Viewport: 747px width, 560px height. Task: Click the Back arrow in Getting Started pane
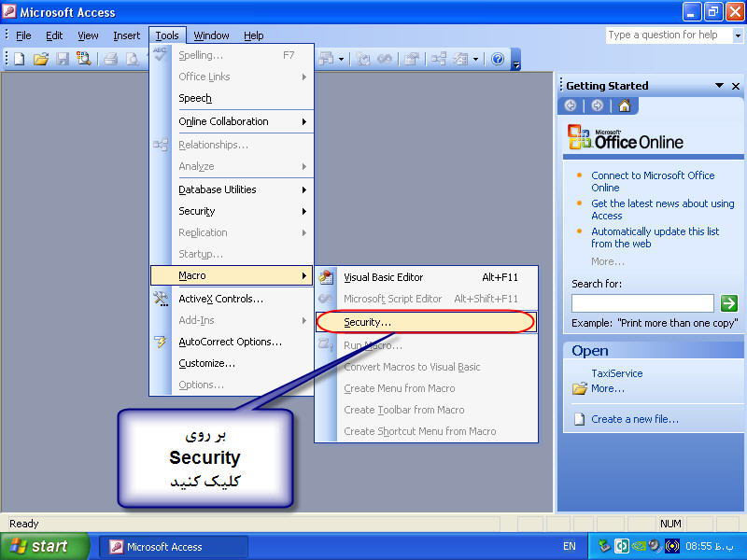click(x=571, y=105)
